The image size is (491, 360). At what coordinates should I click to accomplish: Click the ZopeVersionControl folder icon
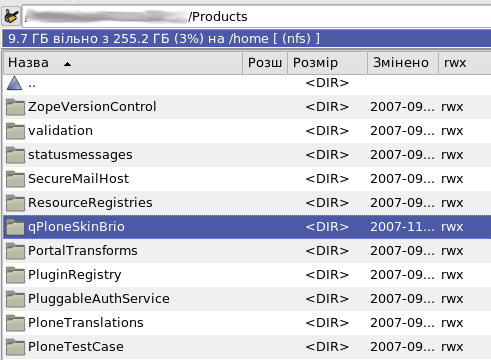pyautogui.click(x=15, y=107)
